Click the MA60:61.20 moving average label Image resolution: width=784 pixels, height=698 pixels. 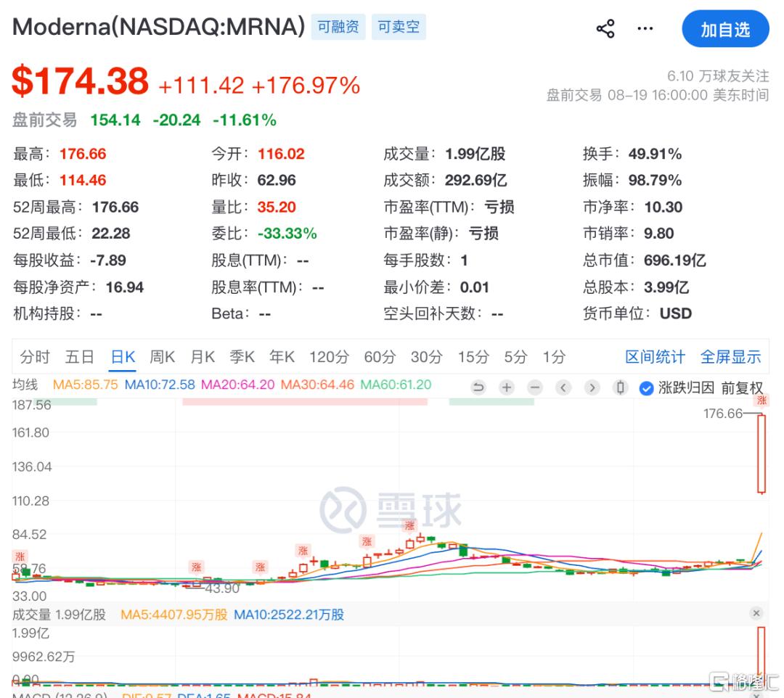click(x=396, y=385)
